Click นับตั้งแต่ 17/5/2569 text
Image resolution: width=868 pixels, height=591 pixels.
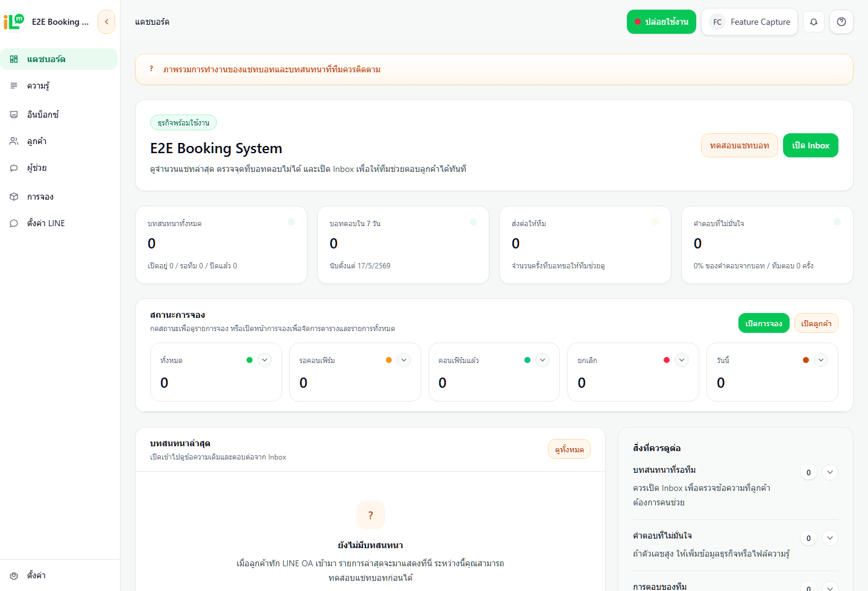(x=360, y=266)
